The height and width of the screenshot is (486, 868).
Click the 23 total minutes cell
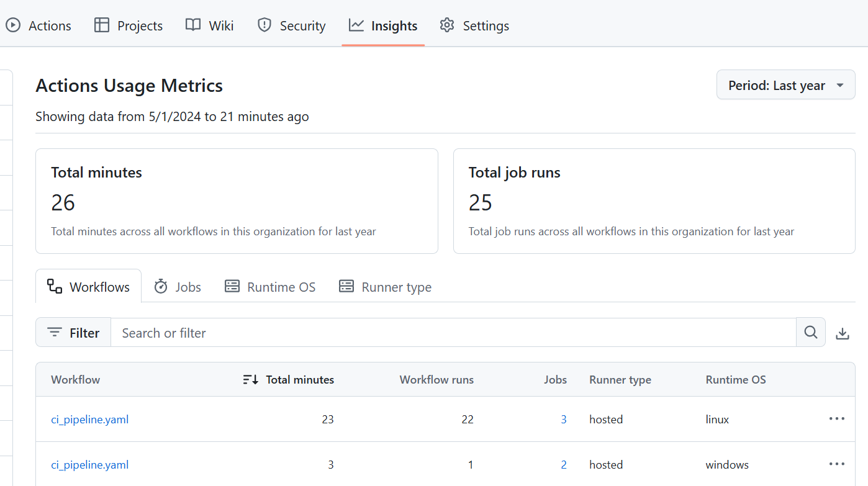tap(328, 419)
